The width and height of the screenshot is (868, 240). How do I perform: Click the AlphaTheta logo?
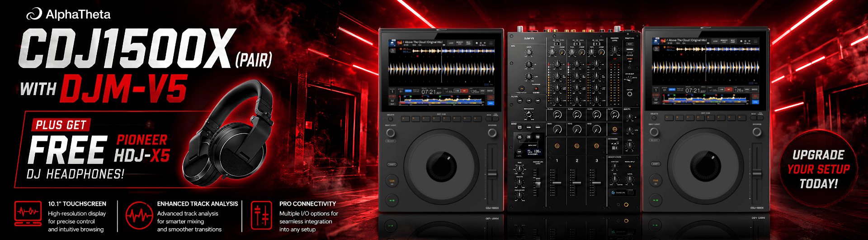pyautogui.click(x=68, y=14)
